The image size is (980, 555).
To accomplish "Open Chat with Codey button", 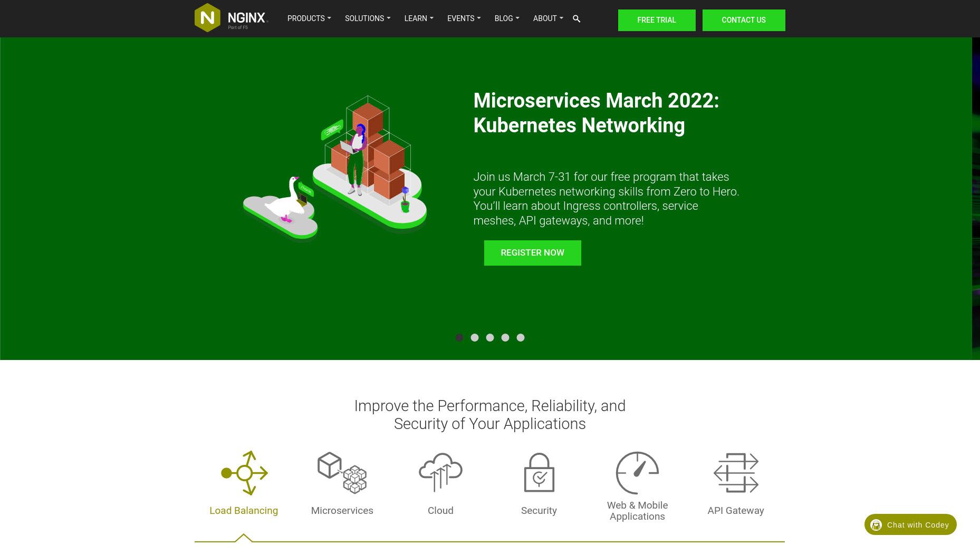I will coord(910,524).
